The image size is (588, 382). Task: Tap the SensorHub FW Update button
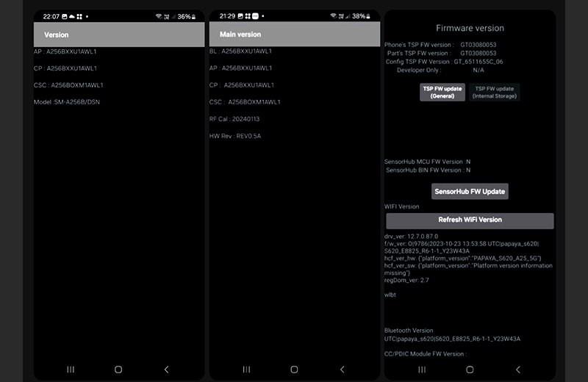pyautogui.click(x=470, y=191)
